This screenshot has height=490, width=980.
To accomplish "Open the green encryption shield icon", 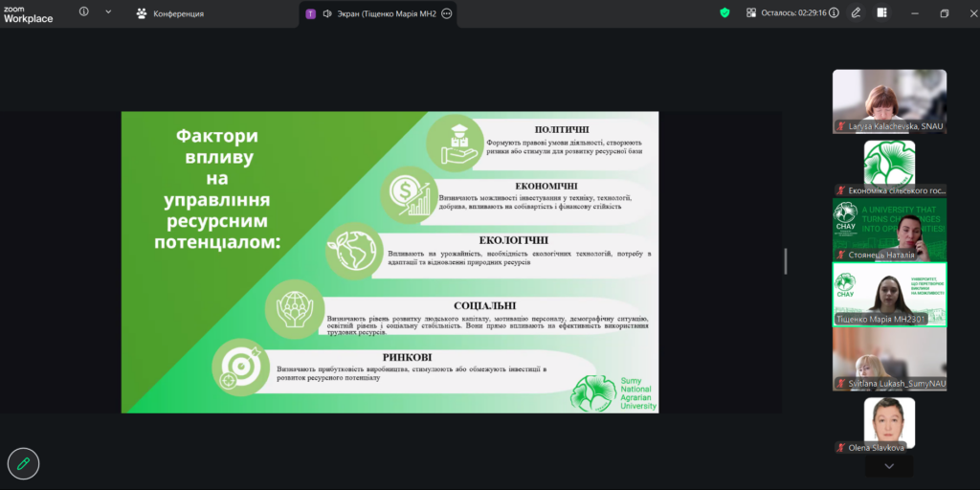I will [x=724, y=13].
